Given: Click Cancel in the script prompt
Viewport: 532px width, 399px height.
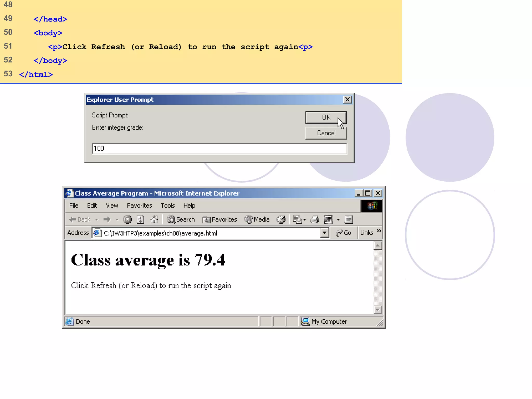Looking at the screenshot, I should coord(326,133).
